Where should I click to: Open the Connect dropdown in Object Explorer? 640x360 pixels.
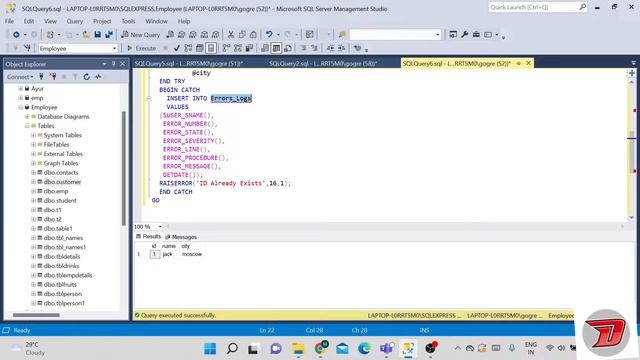coord(20,77)
